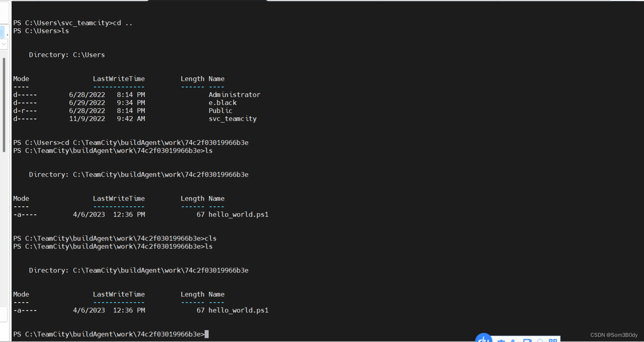Click the 9:34 PM time value
Viewport: 644px width, 342px height.
[131, 103]
